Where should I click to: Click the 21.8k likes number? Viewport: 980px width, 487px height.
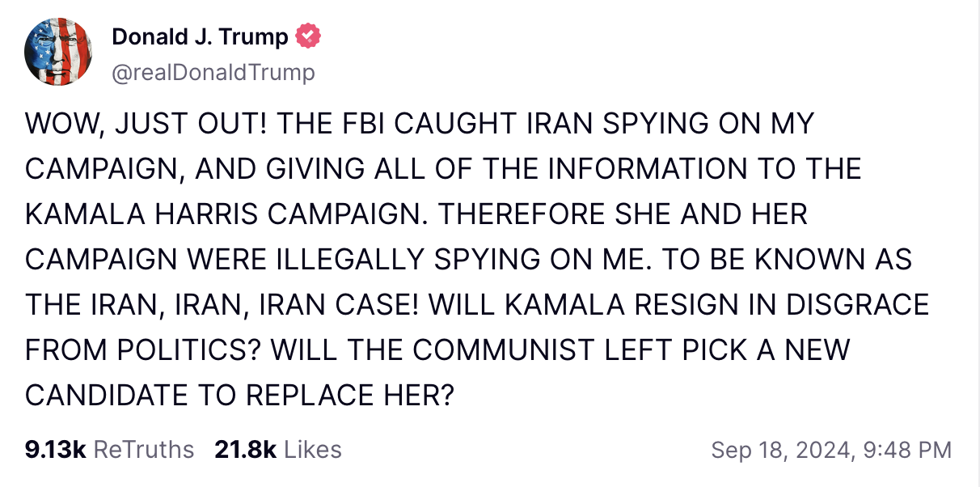tap(245, 450)
